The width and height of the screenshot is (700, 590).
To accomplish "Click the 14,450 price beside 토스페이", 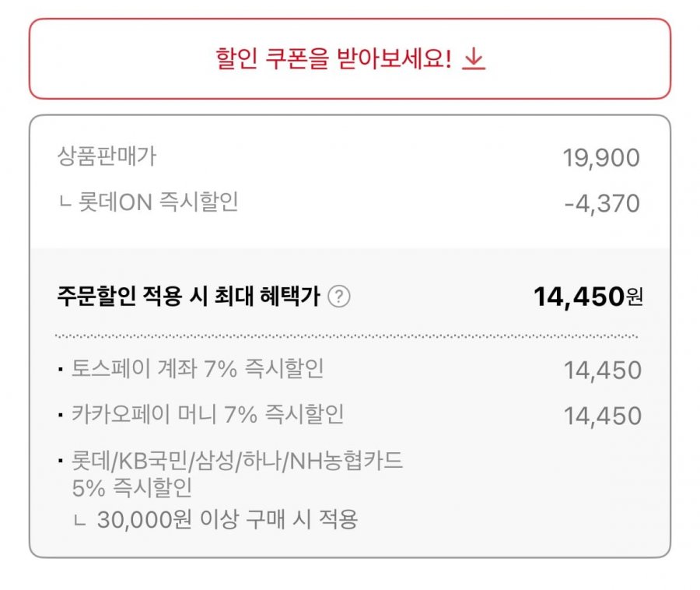I will [x=603, y=371].
